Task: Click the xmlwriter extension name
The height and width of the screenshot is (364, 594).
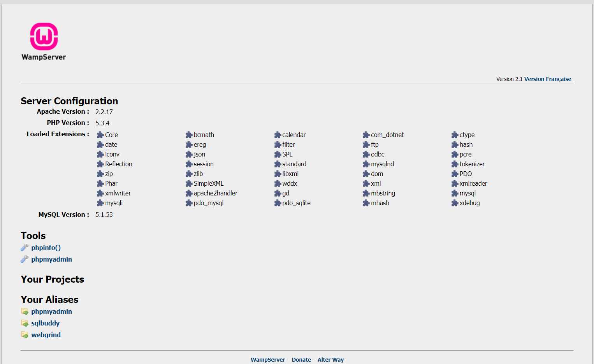Action: 118,193
